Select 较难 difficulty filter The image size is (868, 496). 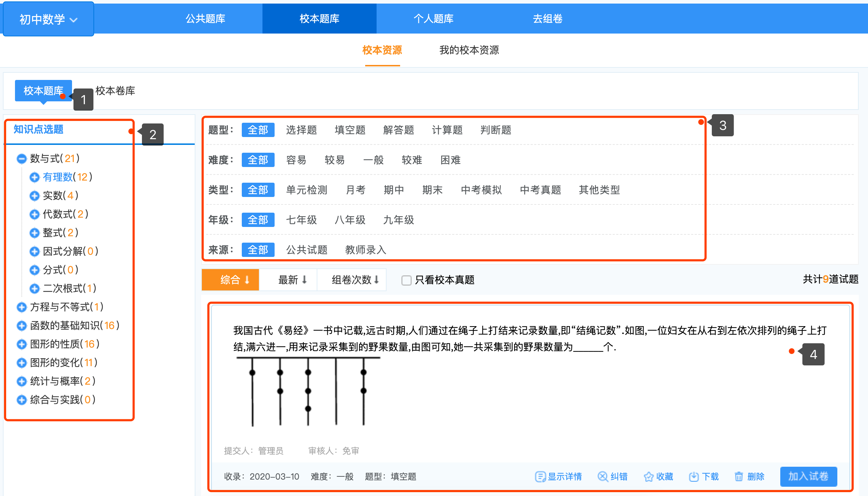(x=412, y=160)
